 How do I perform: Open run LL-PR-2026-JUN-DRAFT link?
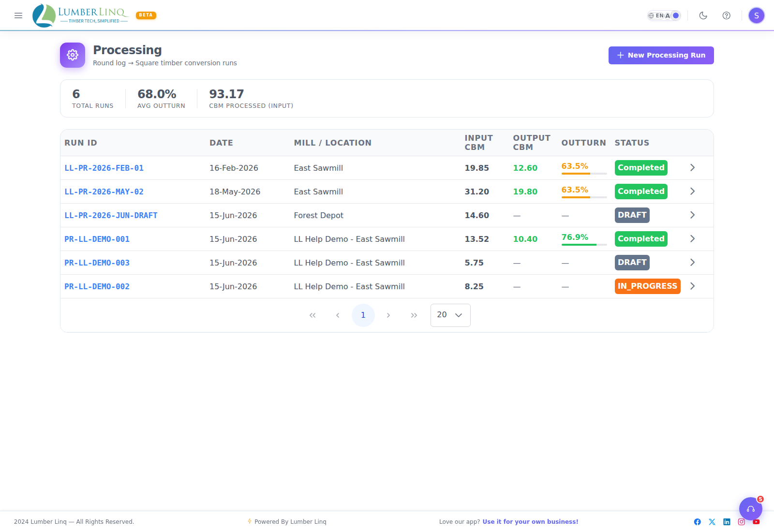[x=111, y=216]
